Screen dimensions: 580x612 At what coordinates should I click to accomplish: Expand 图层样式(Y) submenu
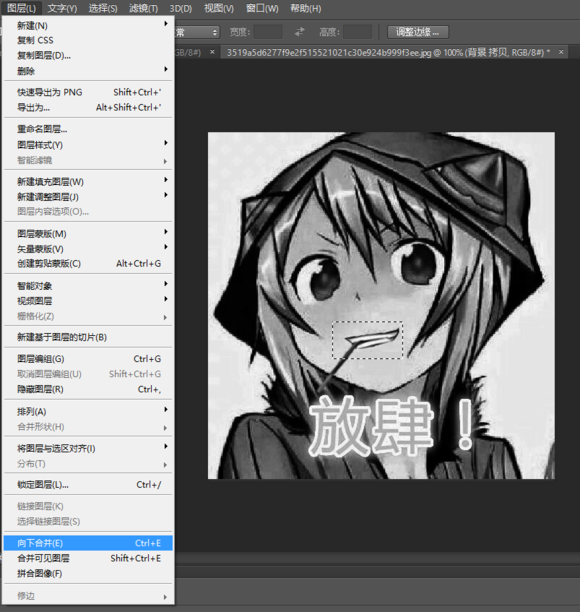pyautogui.click(x=88, y=145)
